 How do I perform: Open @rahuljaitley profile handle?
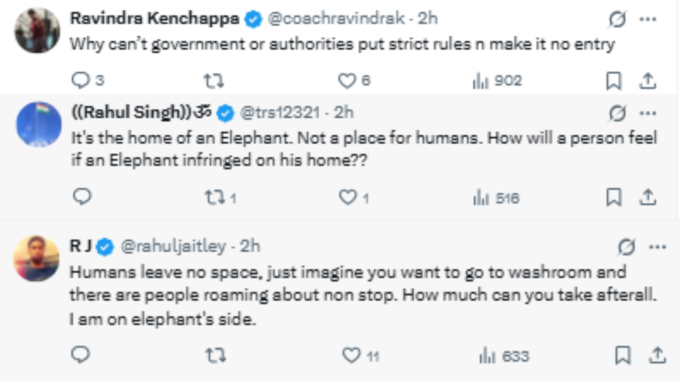tap(173, 246)
